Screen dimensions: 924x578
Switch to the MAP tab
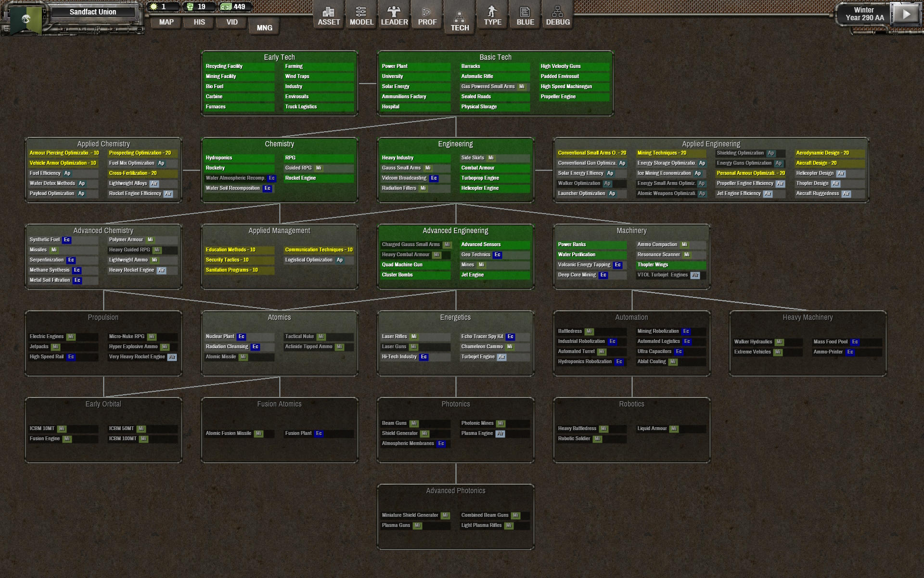(x=166, y=22)
